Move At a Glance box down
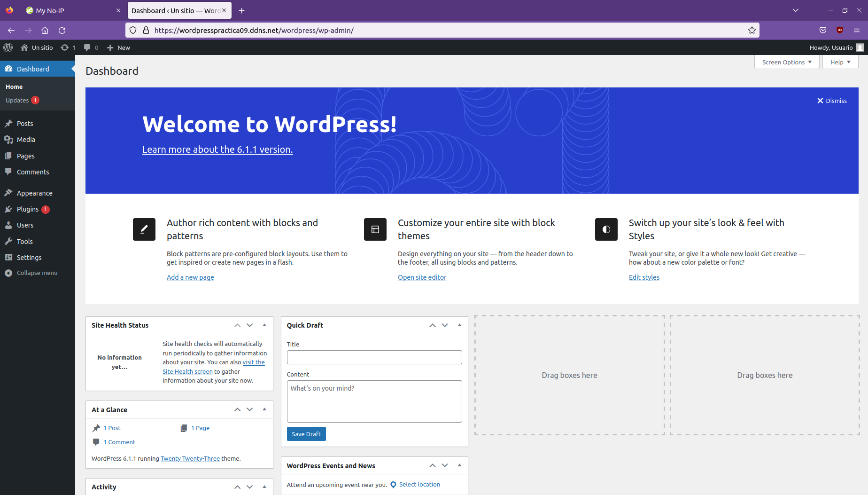Image resolution: width=868 pixels, height=495 pixels. [x=250, y=410]
